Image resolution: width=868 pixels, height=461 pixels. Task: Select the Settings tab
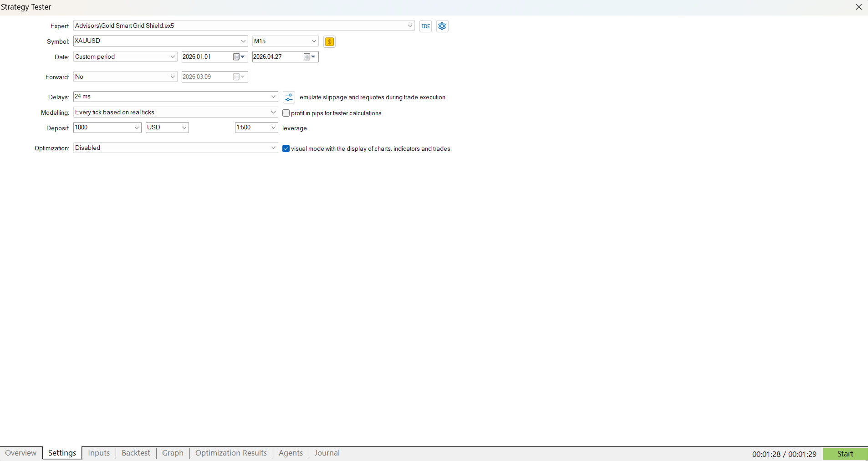pos(62,453)
